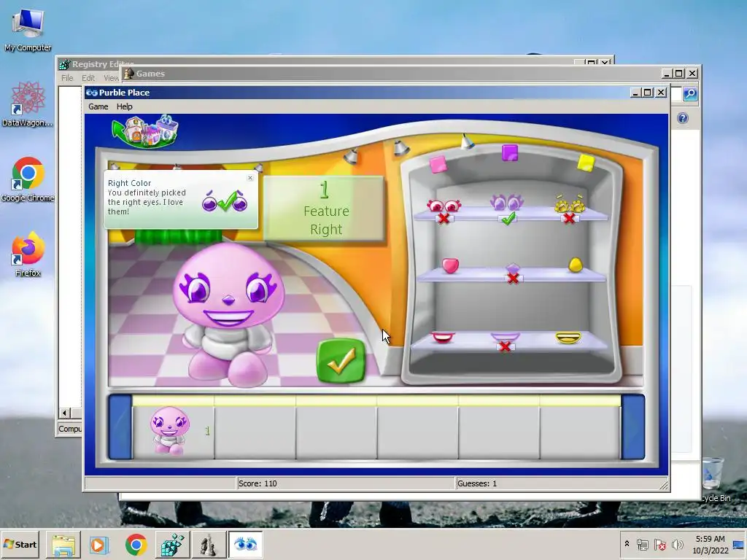Open Chrome from the taskbar
This screenshot has width=747, height=560.
[x=136, y=544]
